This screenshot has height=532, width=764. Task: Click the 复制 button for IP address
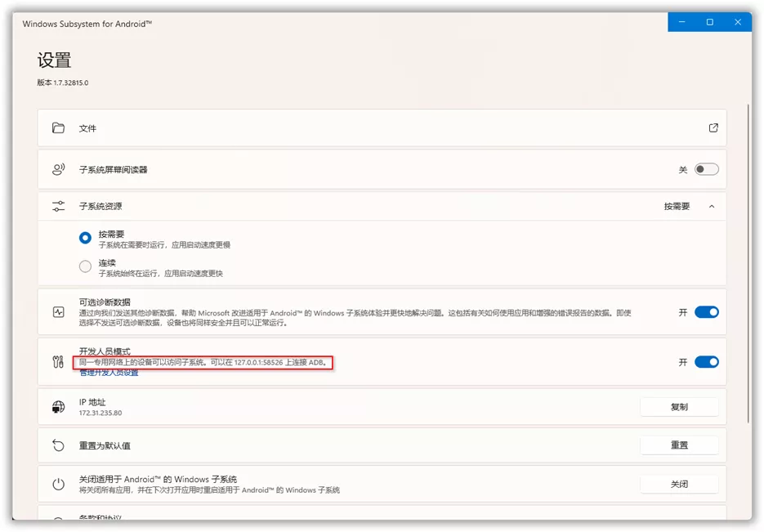point(679,407)
